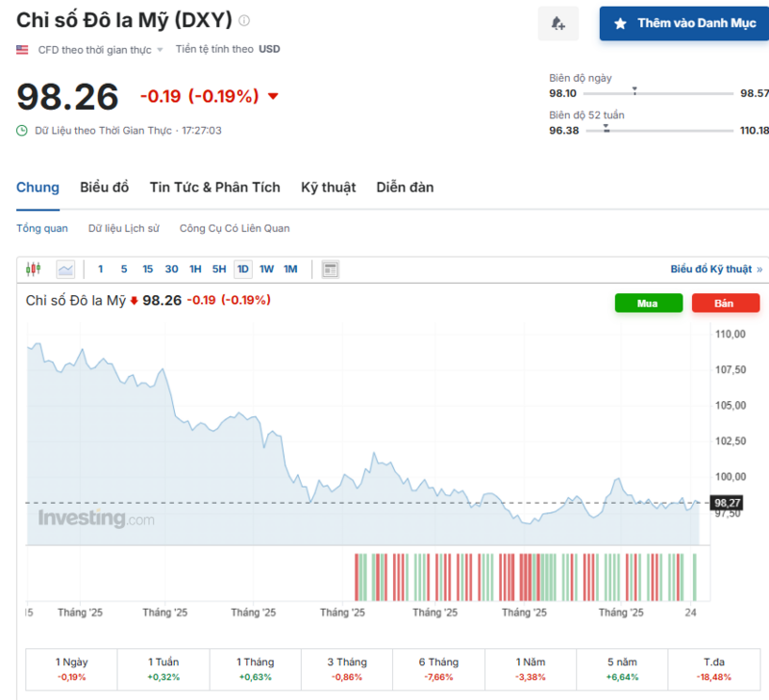Click the Biên độ ngày slider marker
Viewport: 769px width, 700px height.
[x=634, y=93]
